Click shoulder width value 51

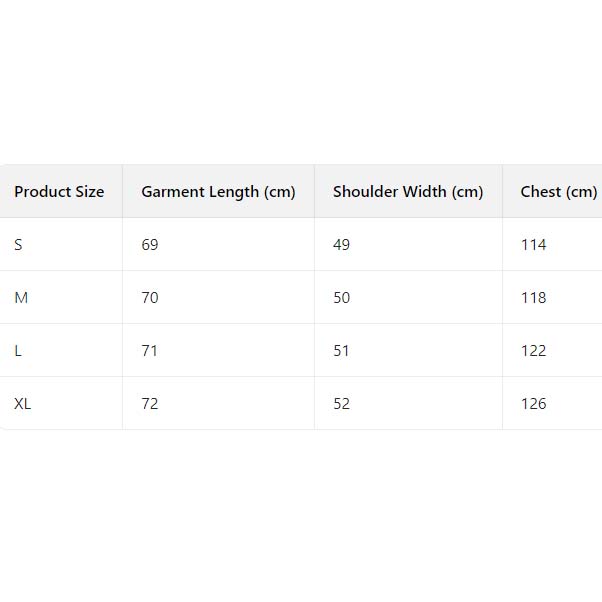click(x=342, y=351)
